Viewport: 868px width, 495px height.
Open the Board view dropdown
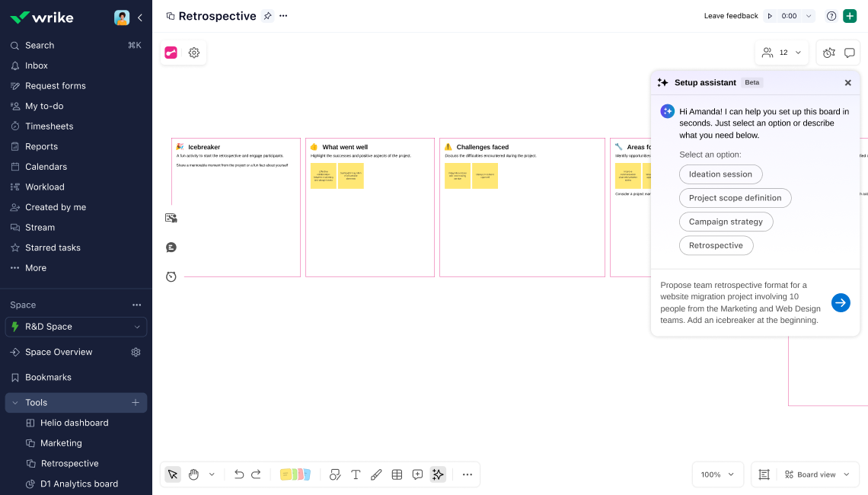[x=815, y=474]
